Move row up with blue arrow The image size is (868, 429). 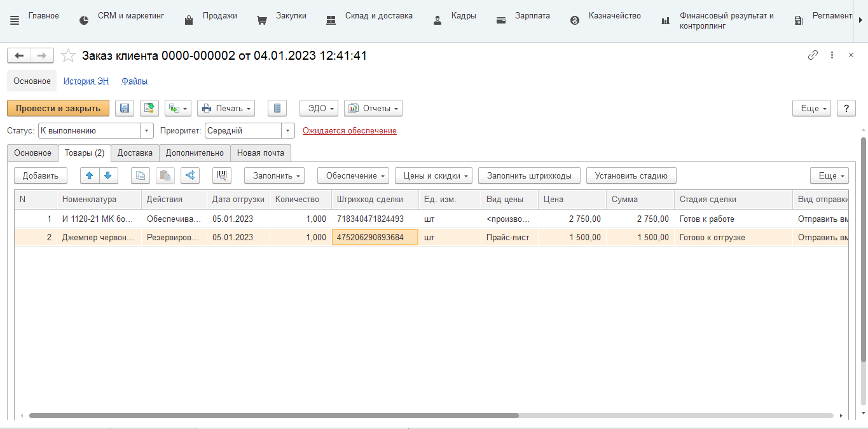(x=90, y=175)
